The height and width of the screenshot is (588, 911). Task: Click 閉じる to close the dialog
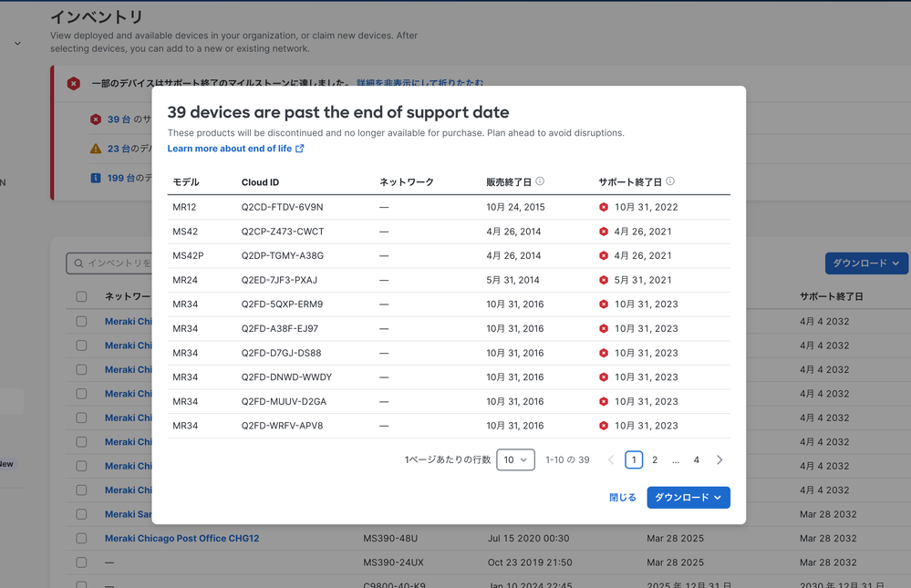tap(622, 498)
